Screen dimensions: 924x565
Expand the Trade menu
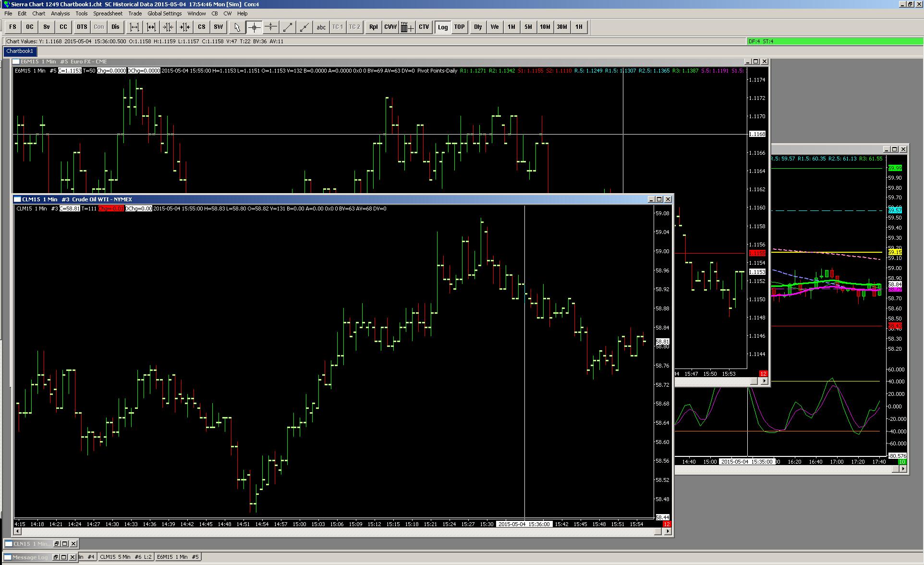[x=134, y=13]
